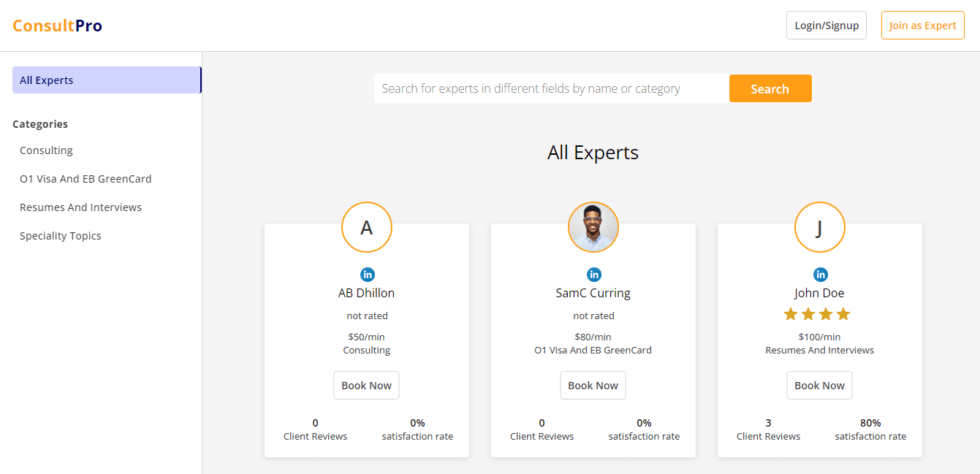Open Resumes And Interviews category

click(x=80, y=207)
